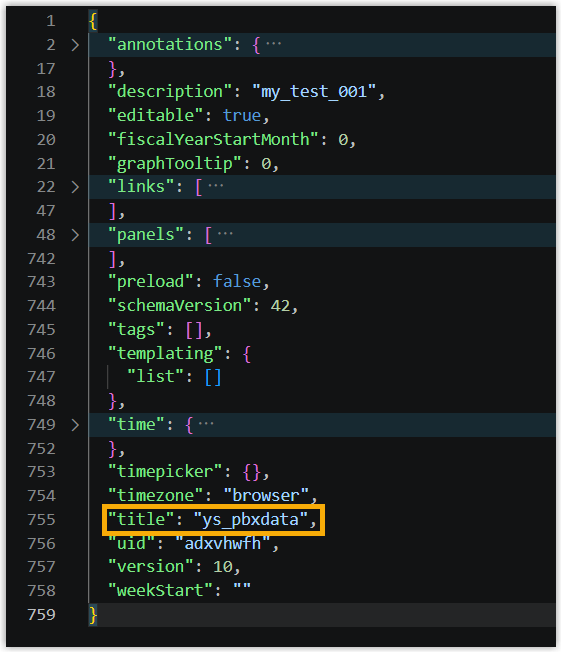562x653 pixels.
Task: Click the "editable" key
Action: [155, 115]
